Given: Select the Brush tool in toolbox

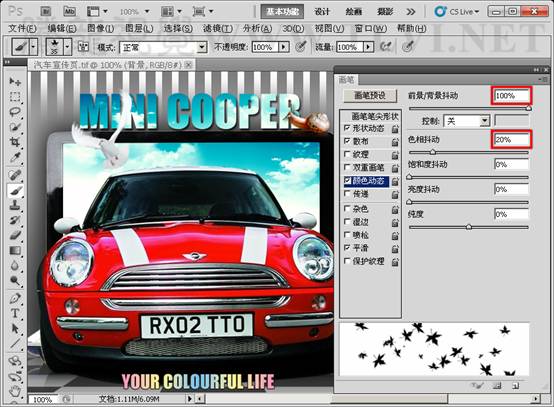Looking at the screenshot, I should pos(15,191).
